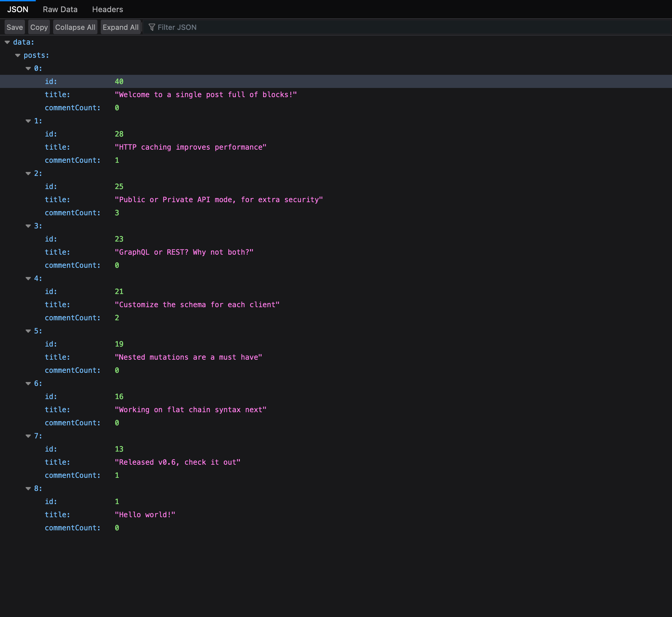Click the Collapse All icon

pyautogui.click(x=75, y=27)
